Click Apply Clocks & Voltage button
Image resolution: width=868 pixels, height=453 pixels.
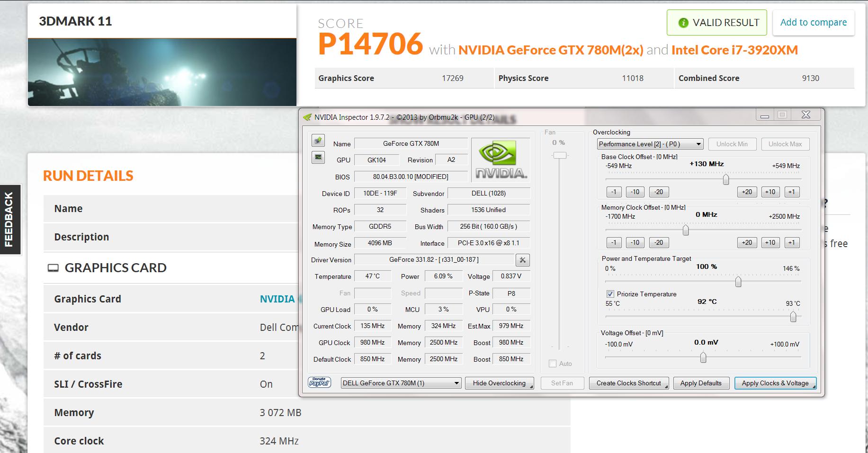775,383
